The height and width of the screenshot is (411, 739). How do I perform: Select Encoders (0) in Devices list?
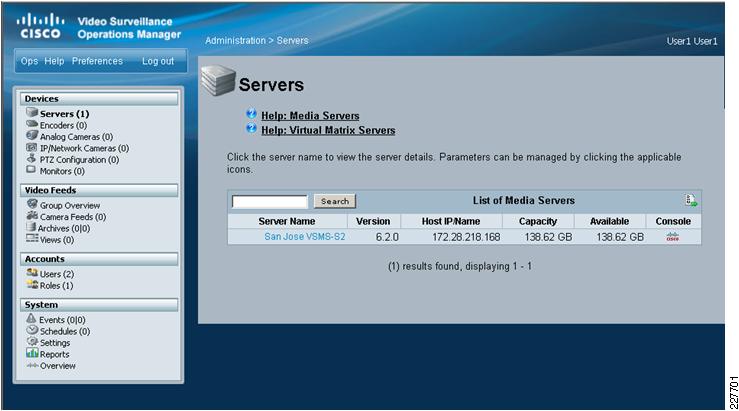click(63, 125)
